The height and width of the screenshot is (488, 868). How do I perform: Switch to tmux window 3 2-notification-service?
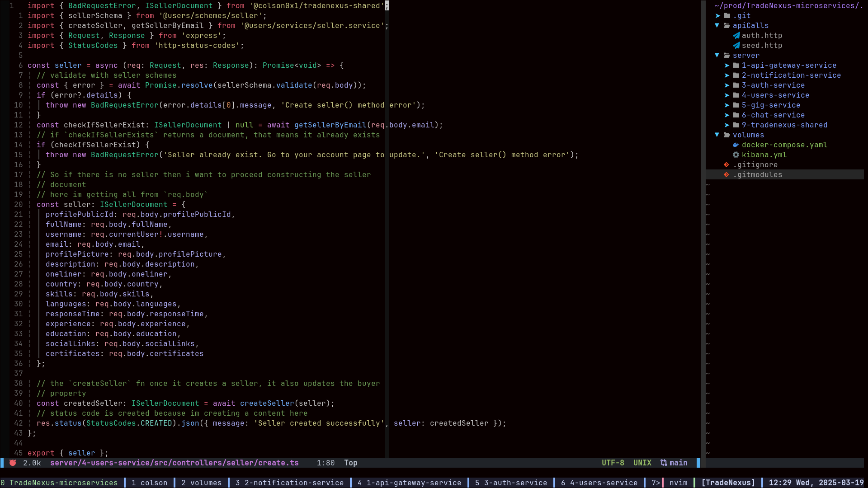[x=289, y=483]
